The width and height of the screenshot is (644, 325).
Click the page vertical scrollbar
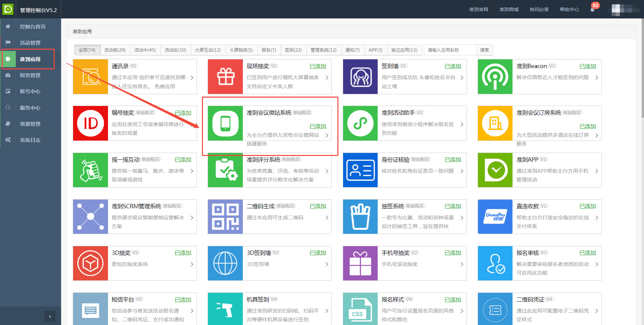pos(642,67)
